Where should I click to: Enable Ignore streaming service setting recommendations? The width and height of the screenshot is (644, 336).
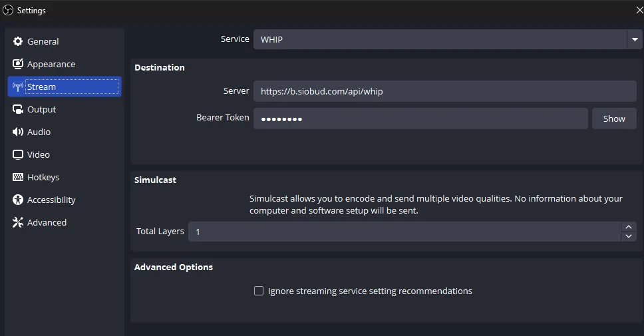coord(259,291)
